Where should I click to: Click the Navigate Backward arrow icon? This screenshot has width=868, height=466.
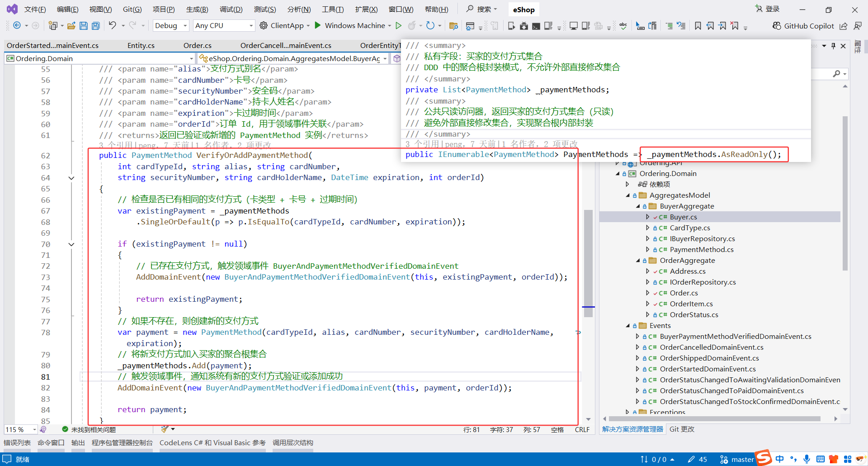click(17, 26)
